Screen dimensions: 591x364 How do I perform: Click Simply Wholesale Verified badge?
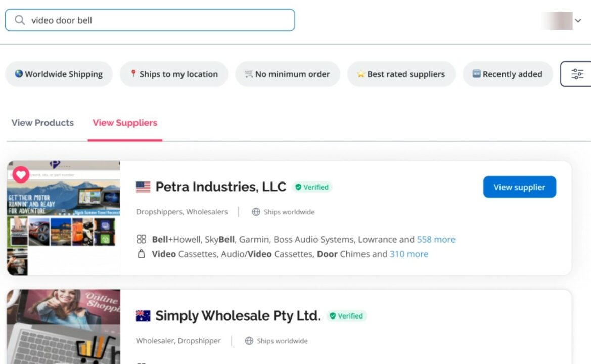point(346,316)
